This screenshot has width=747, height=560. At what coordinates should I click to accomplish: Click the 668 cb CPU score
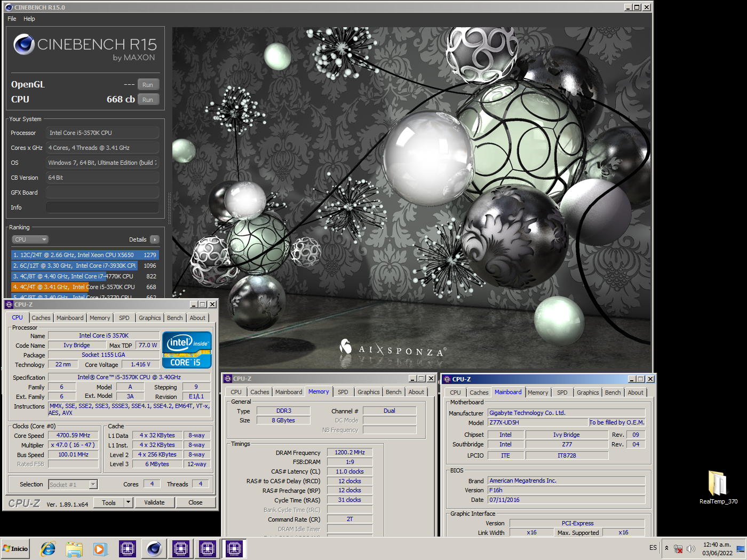121,99
